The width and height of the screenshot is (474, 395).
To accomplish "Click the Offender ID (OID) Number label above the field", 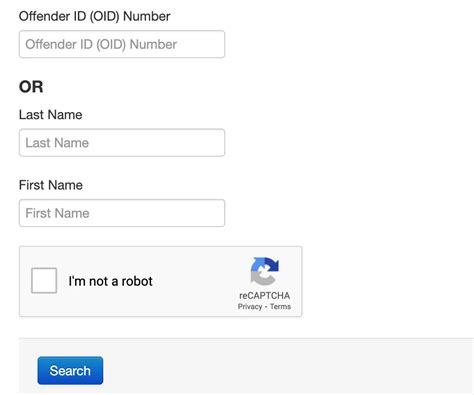I will pos(94,16).
